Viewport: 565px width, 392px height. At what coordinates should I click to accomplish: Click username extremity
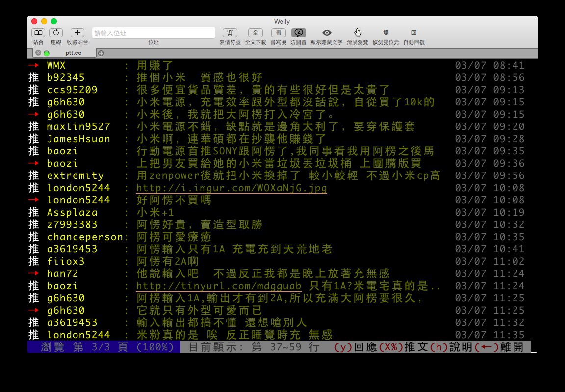coord(76,175)
